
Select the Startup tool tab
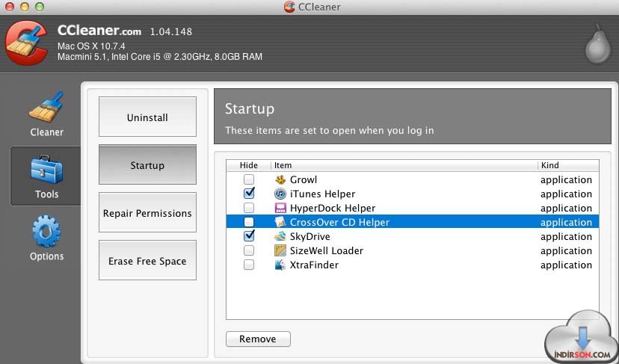point(147,164)
